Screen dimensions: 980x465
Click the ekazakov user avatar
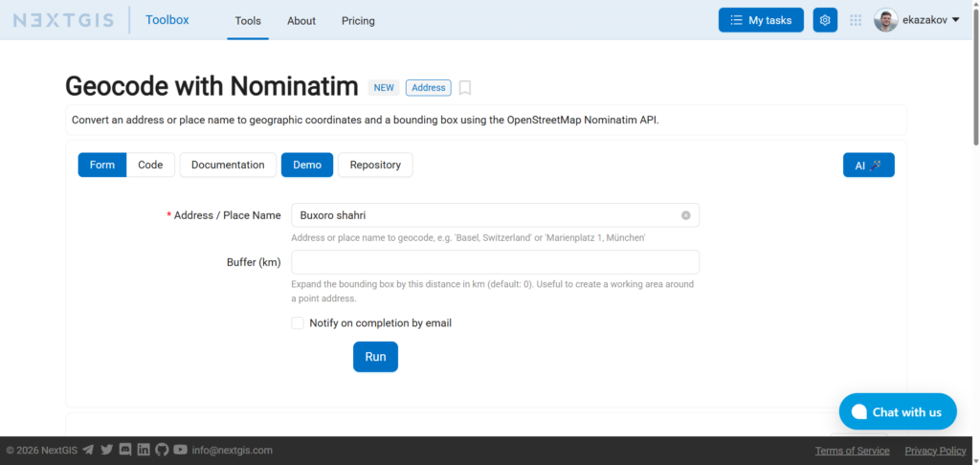[x=885, y=20]
